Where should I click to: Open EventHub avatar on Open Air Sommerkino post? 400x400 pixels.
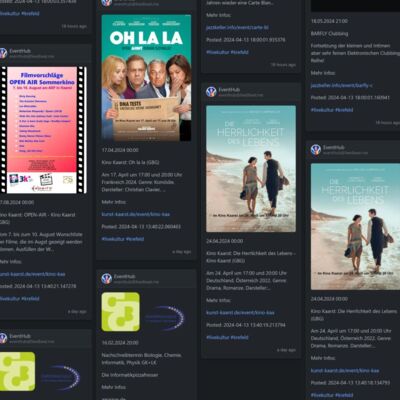coord(3,53)
